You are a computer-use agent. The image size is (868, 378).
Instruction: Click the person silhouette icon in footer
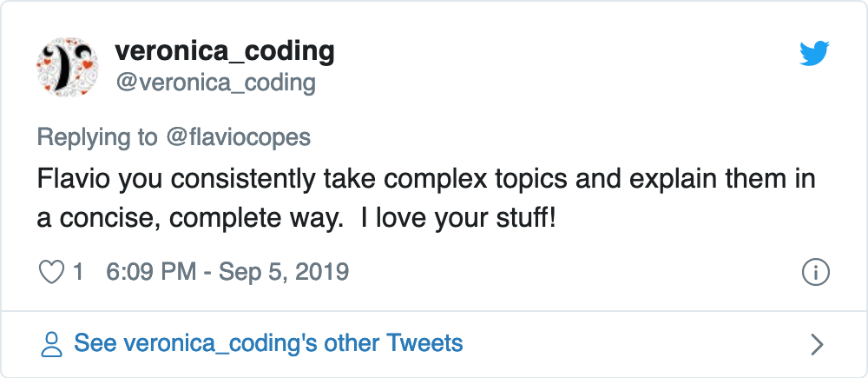53,344
